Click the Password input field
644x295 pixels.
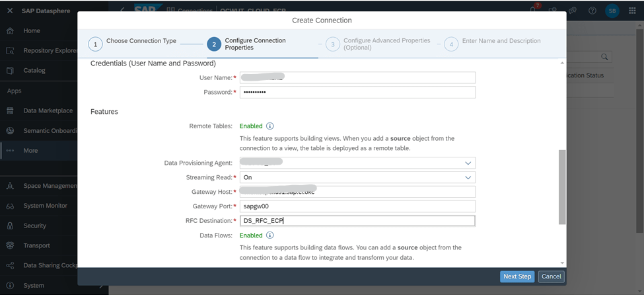[357, 92]
